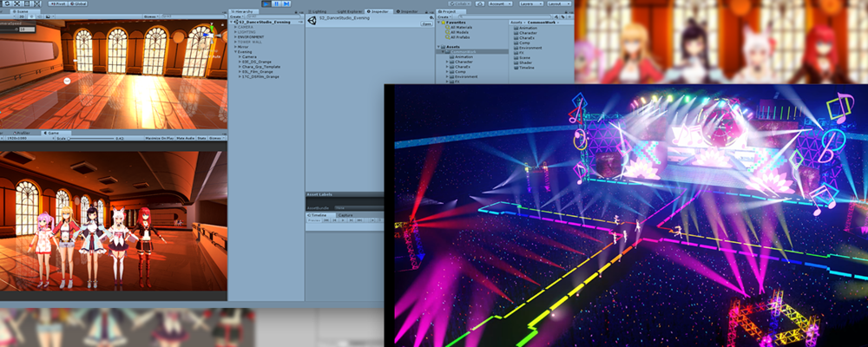Click the Step frame button

(285, 3)
